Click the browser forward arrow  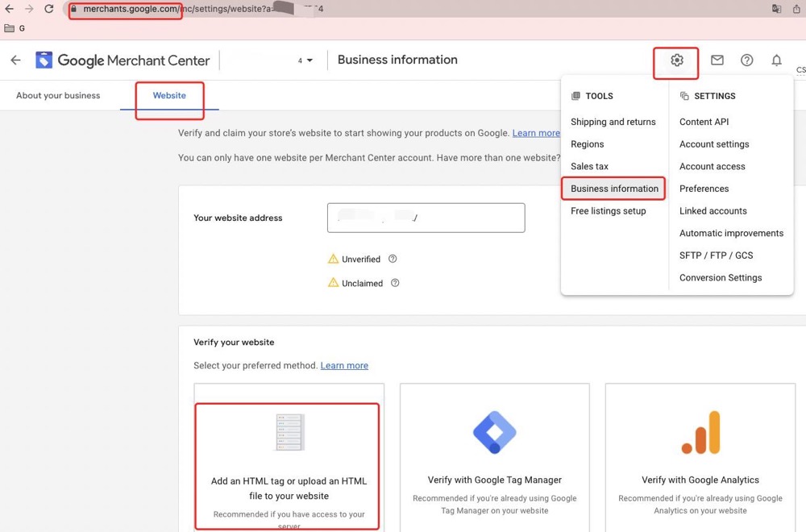coord(29,9)
